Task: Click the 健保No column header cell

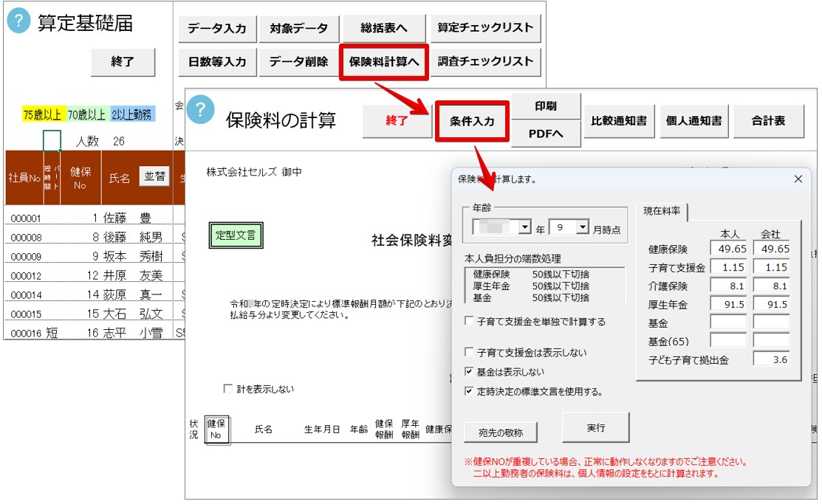Action: coord(81,178)
